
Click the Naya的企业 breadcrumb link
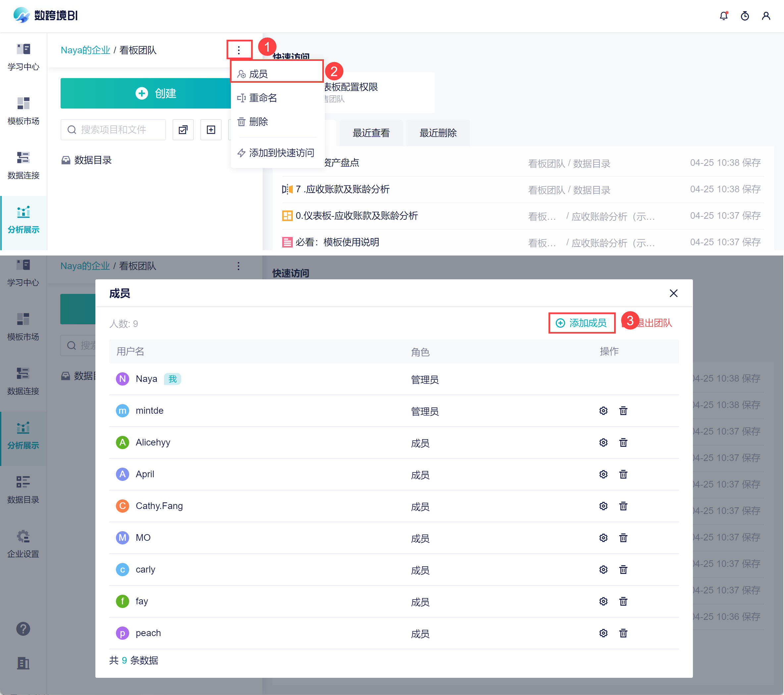tap(85, 50)
